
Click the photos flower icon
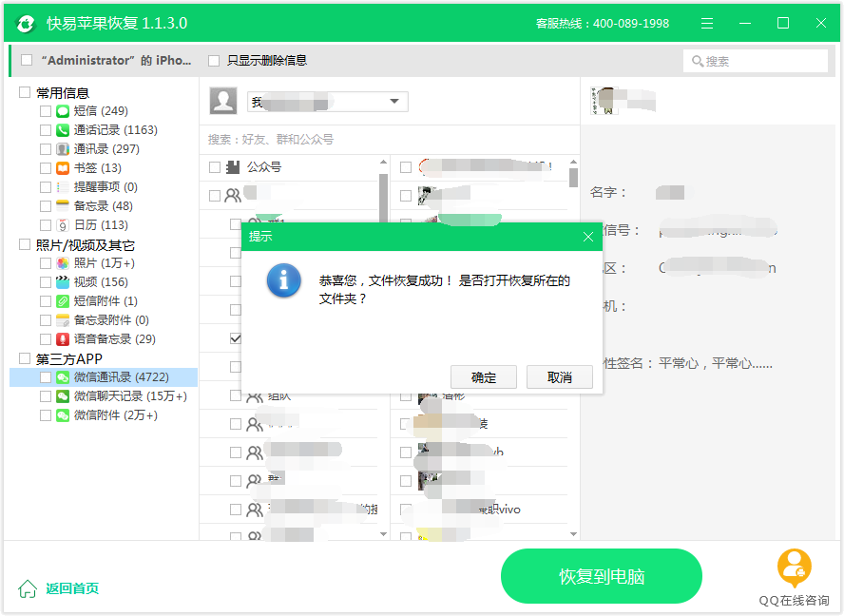(63, 263)
